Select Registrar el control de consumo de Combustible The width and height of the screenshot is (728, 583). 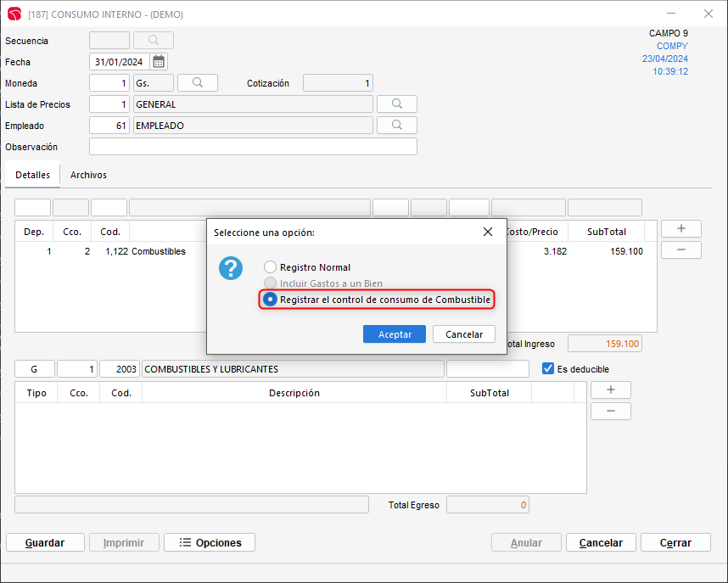(x=271, y=300)
